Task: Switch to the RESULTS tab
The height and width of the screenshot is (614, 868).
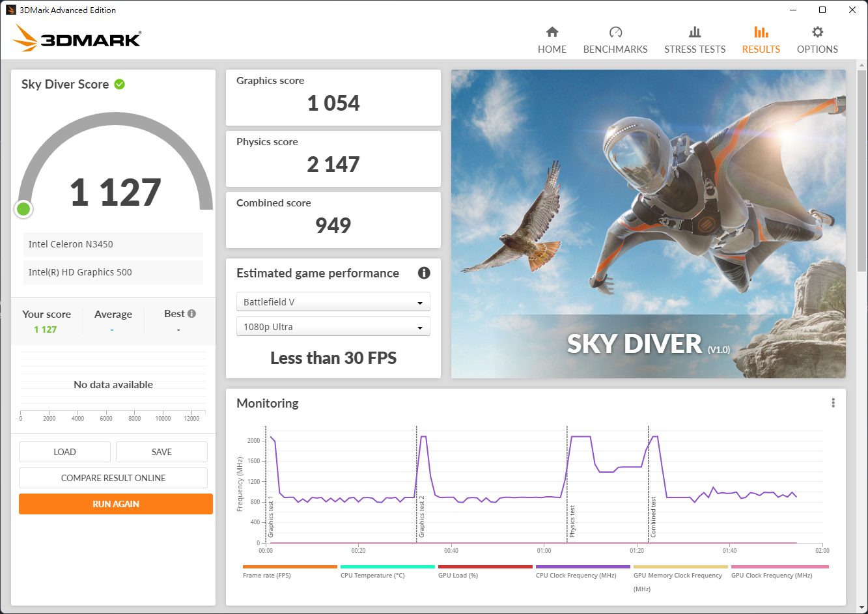Action: (761, 40)
